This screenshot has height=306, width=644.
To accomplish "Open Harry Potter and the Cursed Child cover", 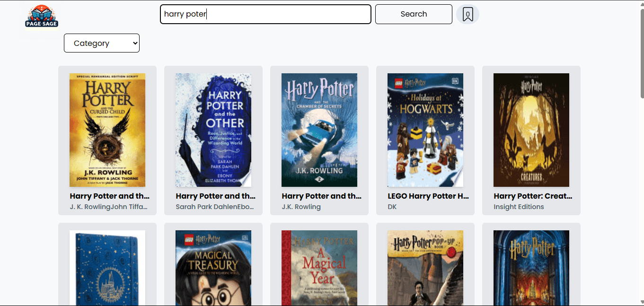I will click(107, 130).
